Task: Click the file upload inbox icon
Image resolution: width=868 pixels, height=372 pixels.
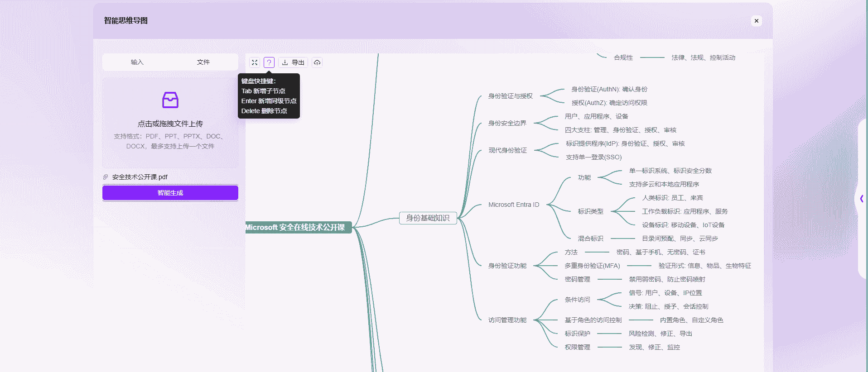Action: [170, 100]
